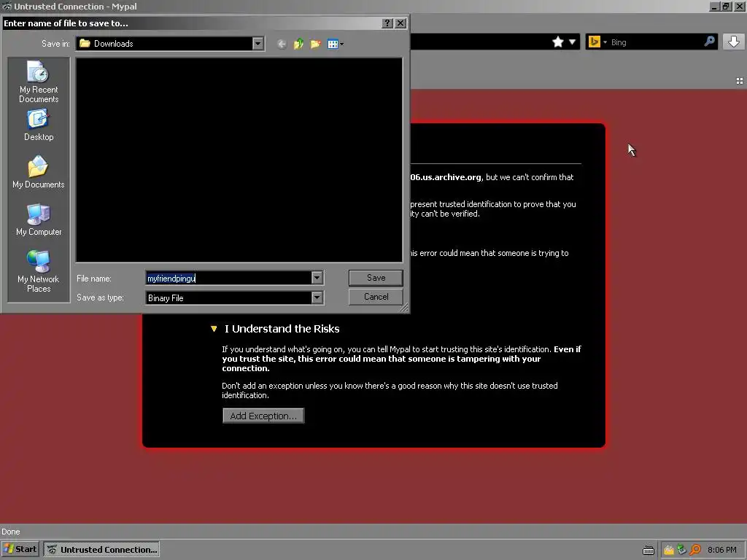Viewport: 747px width, 560px height.
Task: Open My Recent Documents in save dialog
Action: tap(39, 82)
